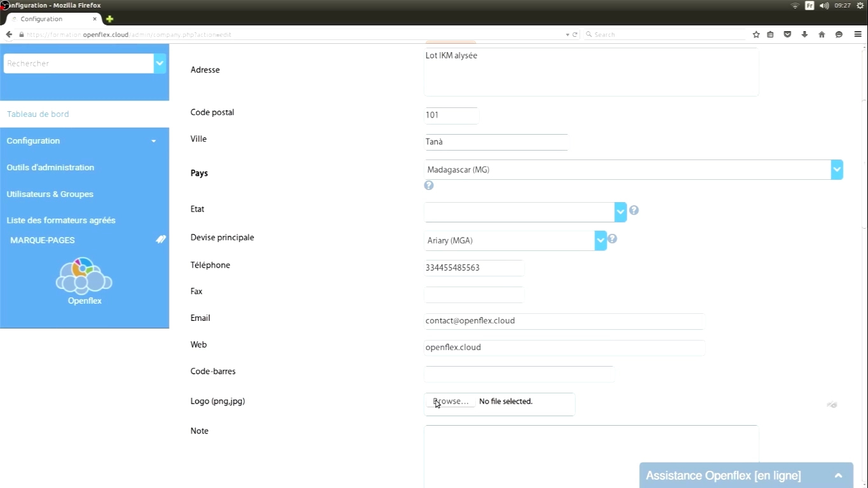Go back with the back arrow

[9, 34]
